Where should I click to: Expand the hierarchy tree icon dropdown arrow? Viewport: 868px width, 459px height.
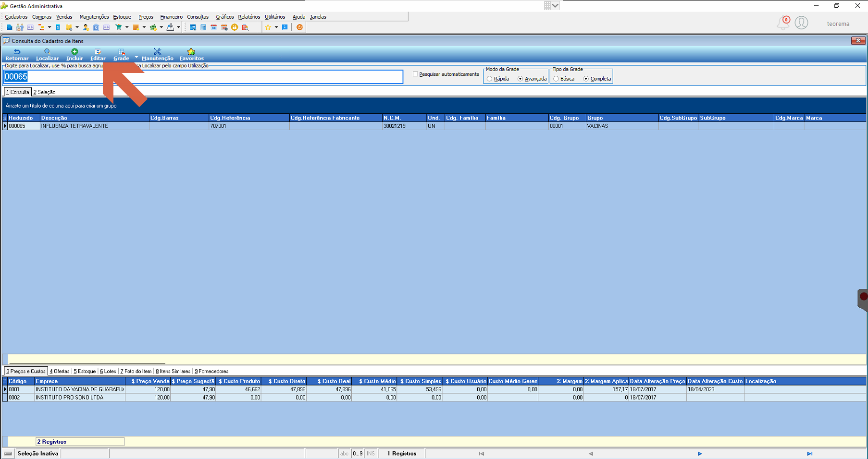[x=50, y=27]
